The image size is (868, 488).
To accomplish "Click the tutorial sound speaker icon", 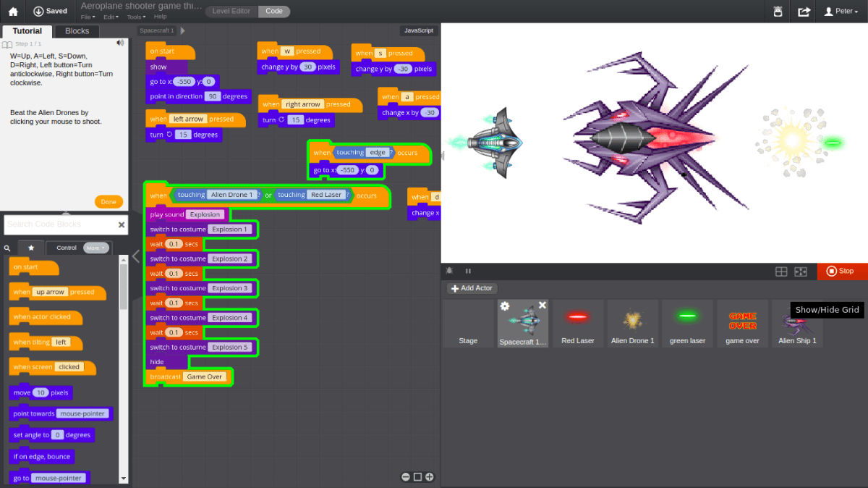I will click(x=121, y=43).
